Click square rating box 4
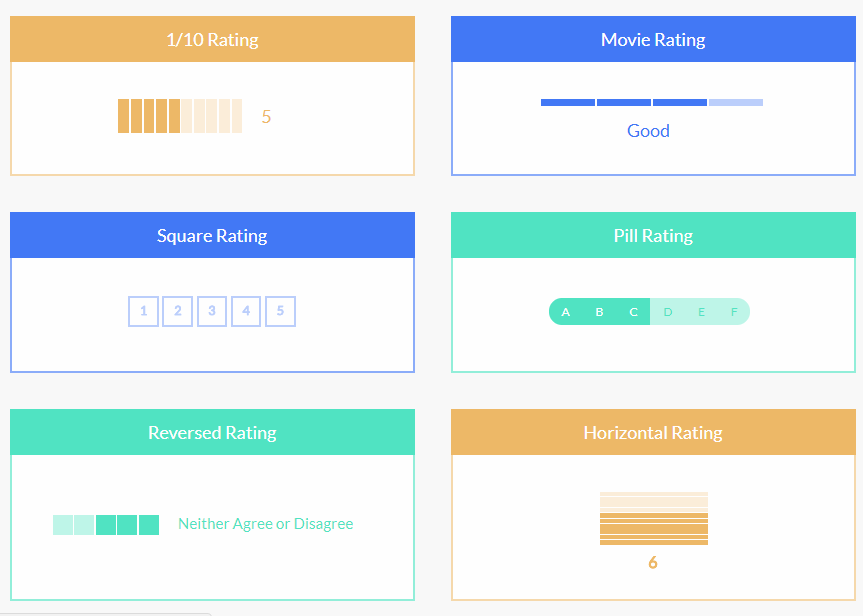 click(246, 311)
